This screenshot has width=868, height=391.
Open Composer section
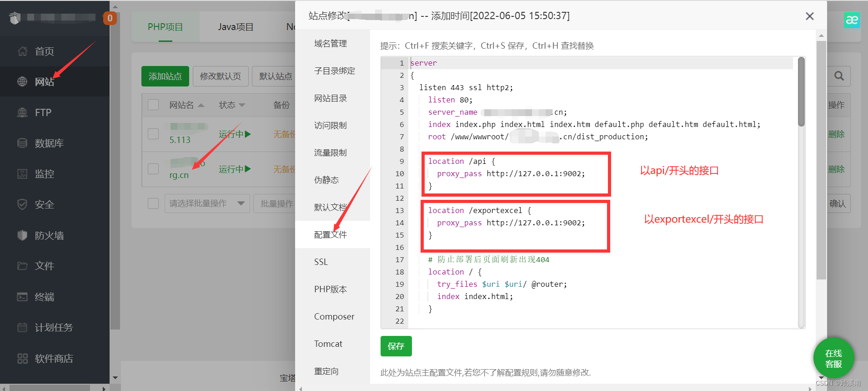point(334,317)
